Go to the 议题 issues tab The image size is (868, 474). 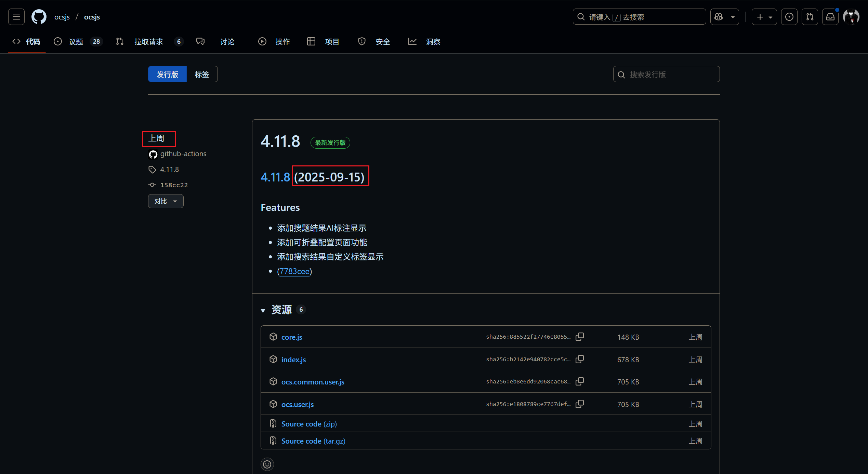click(x=76, y=42)
